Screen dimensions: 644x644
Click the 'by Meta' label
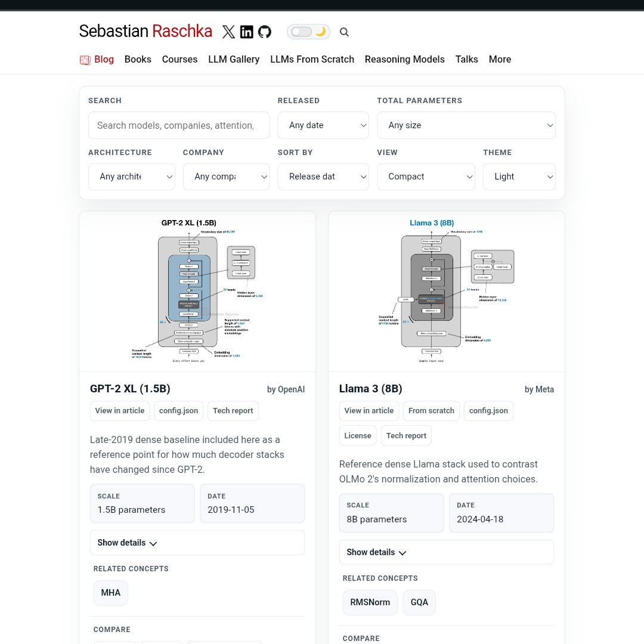539,389
